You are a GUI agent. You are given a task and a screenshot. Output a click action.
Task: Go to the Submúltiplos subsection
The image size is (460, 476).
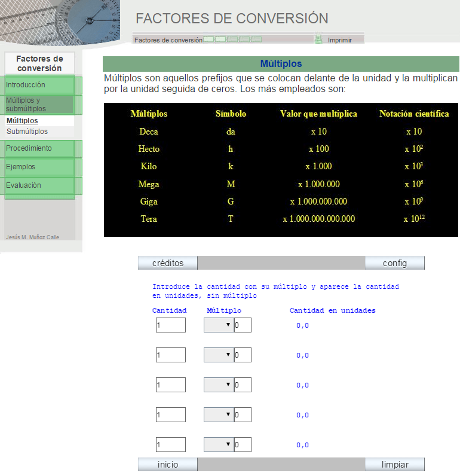[27, 132]
